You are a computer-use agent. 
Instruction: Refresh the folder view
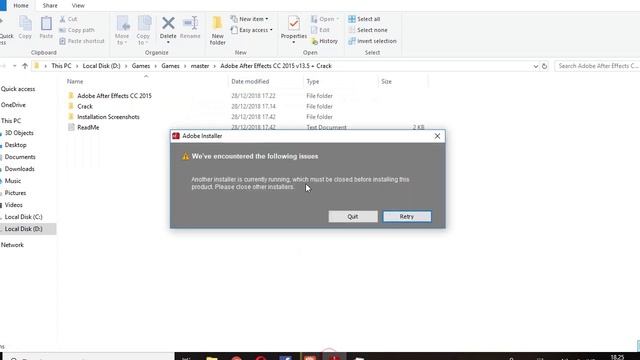(x=544, y=66)
